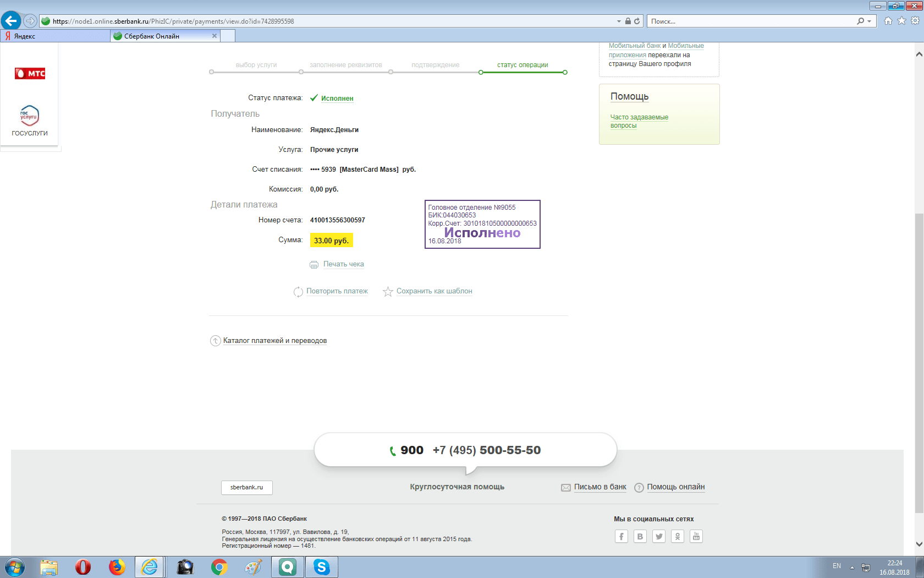The image size is (924, 578).
Task: Click the highlighted amount 33.00 руб.
Action: 332,241
